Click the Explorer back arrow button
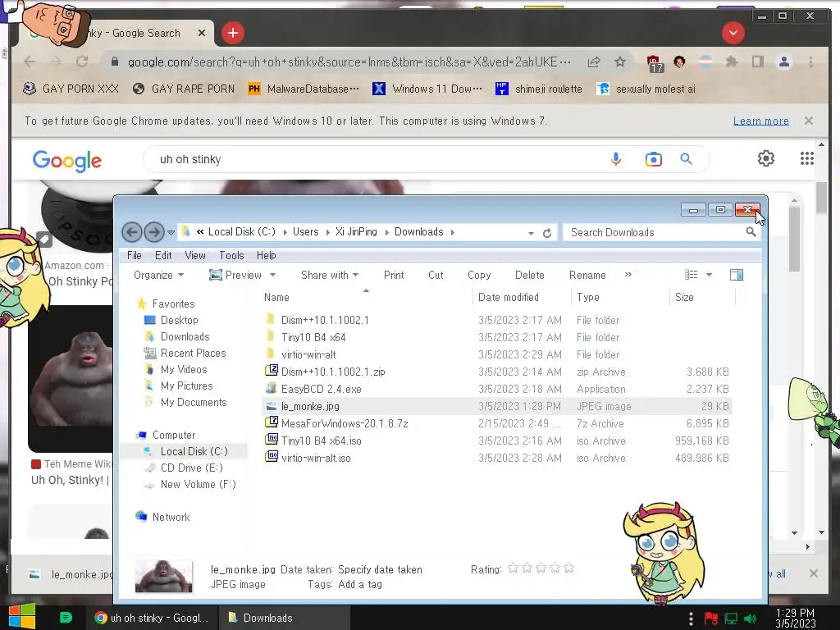 pos(132,232)
